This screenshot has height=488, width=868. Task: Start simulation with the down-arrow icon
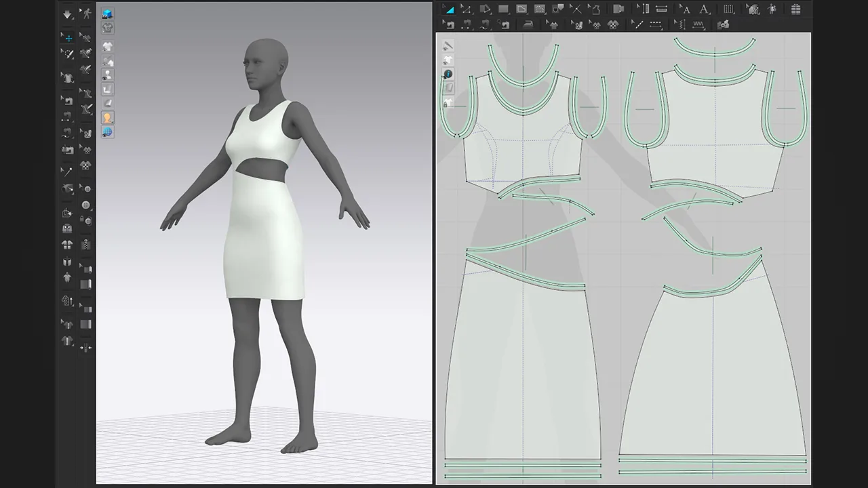[x=68, y=14]
